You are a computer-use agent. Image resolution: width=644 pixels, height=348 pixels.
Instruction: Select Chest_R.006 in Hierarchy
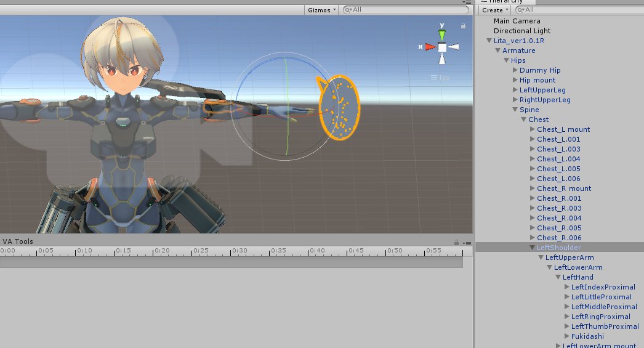[559, 238]
